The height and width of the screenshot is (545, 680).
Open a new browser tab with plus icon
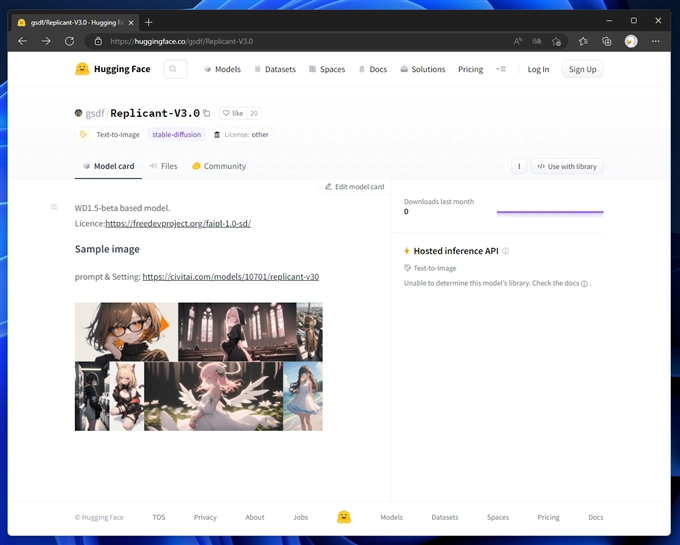pos(148,22)
